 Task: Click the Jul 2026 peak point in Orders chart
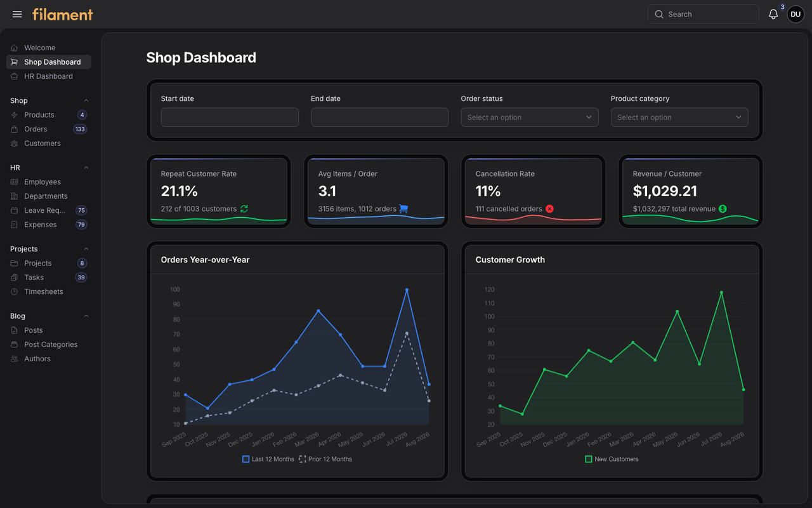(x=407, y=290)
